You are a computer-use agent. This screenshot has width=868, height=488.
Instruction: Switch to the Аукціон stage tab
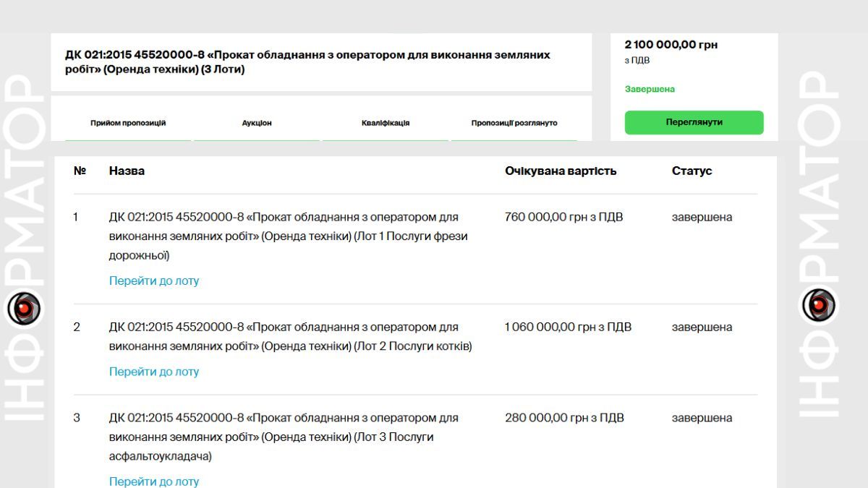pyautogui.click(x=256, y=122)
